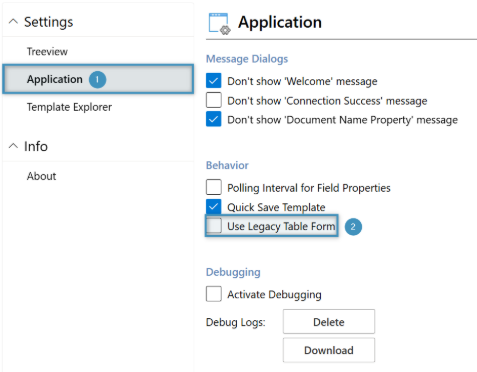Open the Treeview settings page
Screen dimensions: 477x372
[47, 52]
